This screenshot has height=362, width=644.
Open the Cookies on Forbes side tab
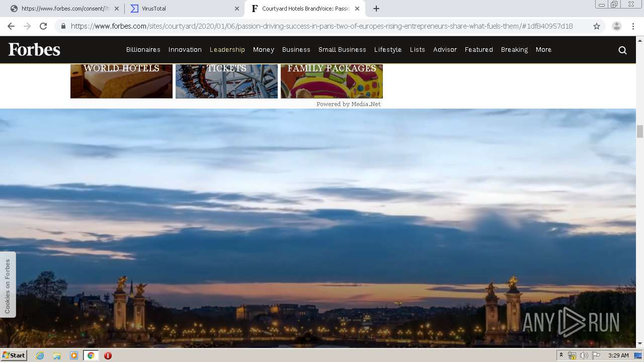(8, 285)
